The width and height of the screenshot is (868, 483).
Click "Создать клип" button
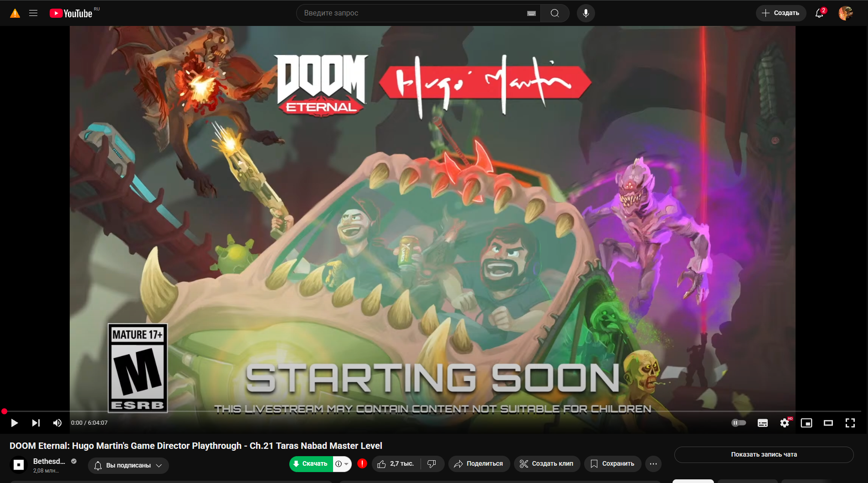(547, 464)
